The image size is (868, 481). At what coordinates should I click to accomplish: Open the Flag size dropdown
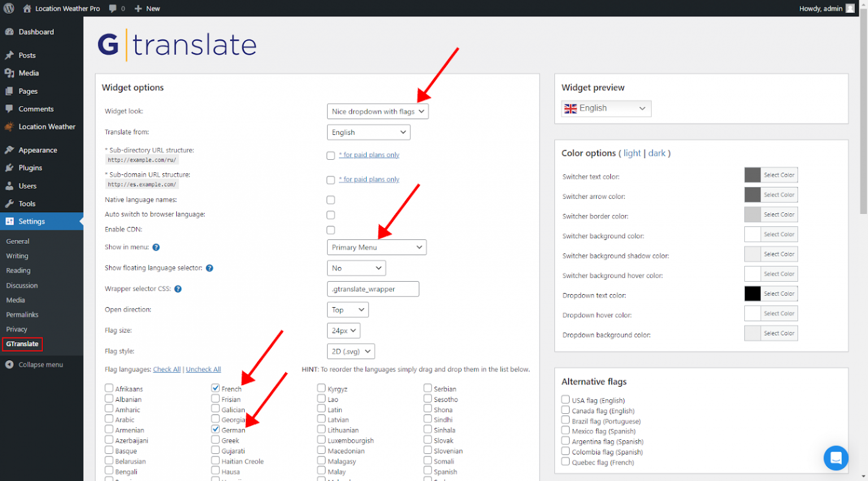point(343,330)
